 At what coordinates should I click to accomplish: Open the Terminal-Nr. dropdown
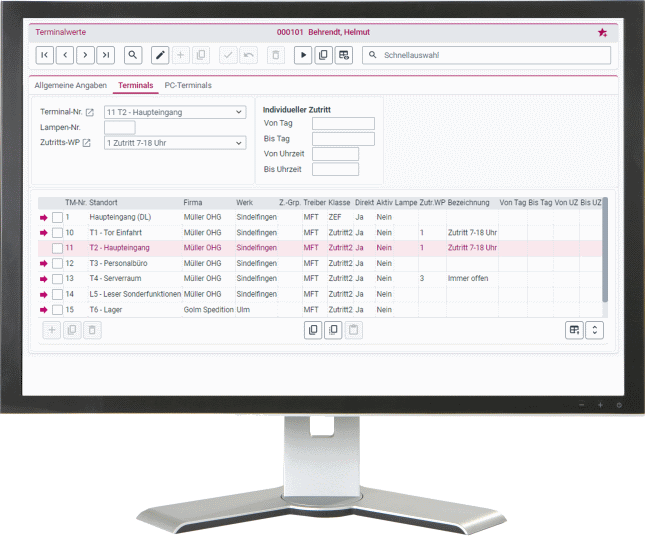[239, 112]
